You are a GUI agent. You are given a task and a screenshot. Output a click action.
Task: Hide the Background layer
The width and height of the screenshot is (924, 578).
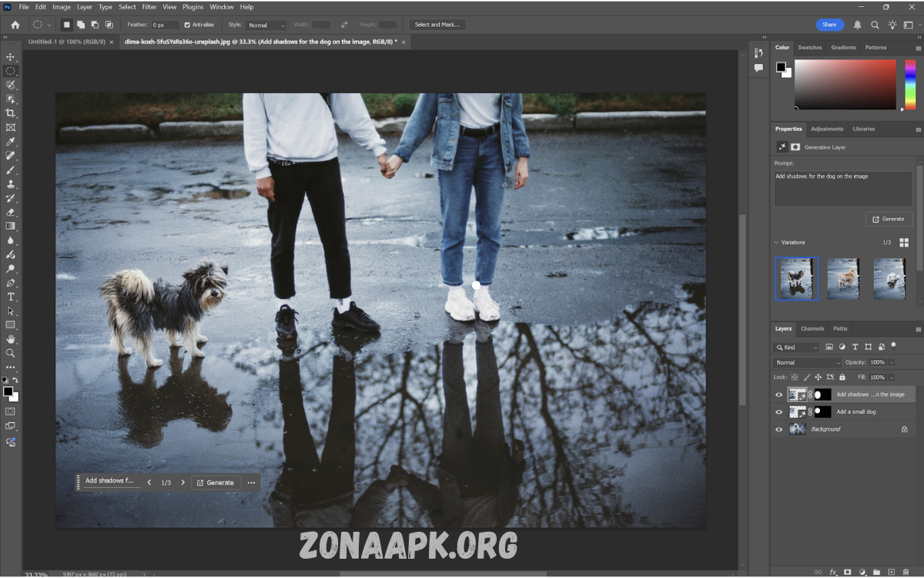[x=778, y=429]
